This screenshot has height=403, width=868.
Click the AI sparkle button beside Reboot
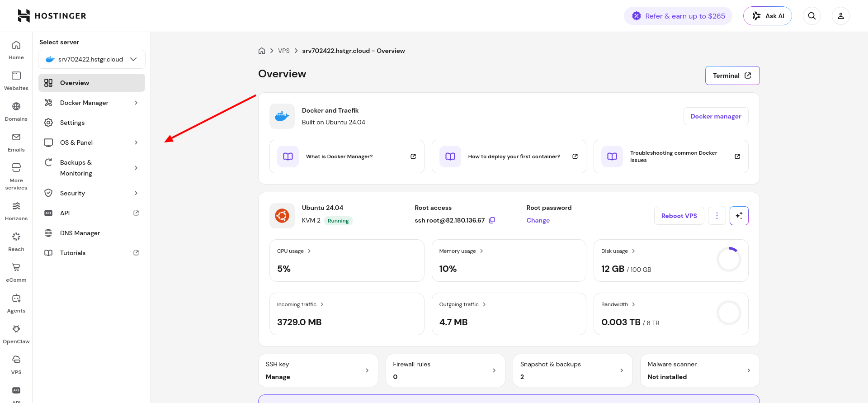pyautogui.click(x=739, y=216)
